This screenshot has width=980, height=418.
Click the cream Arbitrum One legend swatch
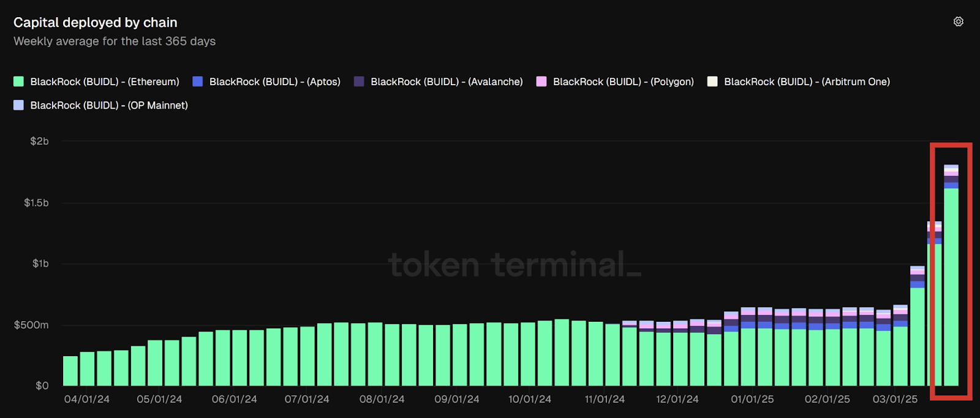[712, 82]
